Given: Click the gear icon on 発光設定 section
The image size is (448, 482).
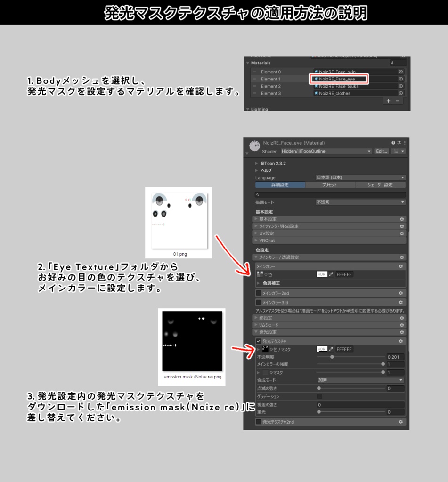Looking at the screenshot, I should [x=401, y=332].
